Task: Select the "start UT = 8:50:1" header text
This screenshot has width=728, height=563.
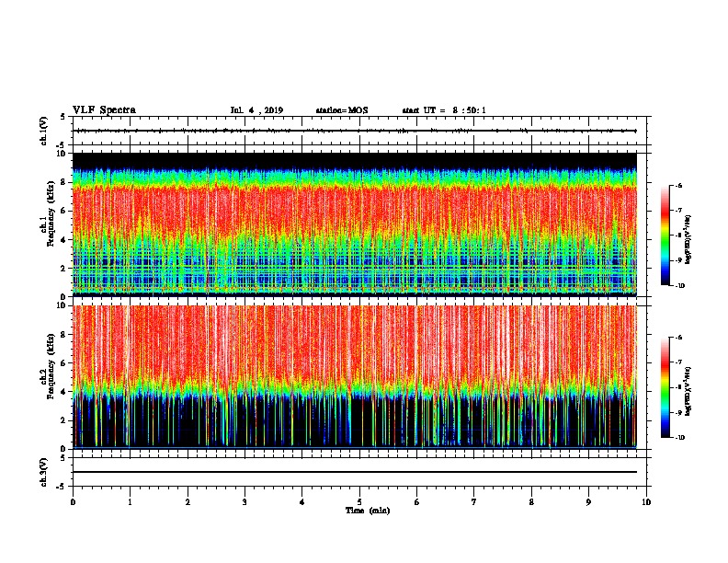Action: pos(444,110)
